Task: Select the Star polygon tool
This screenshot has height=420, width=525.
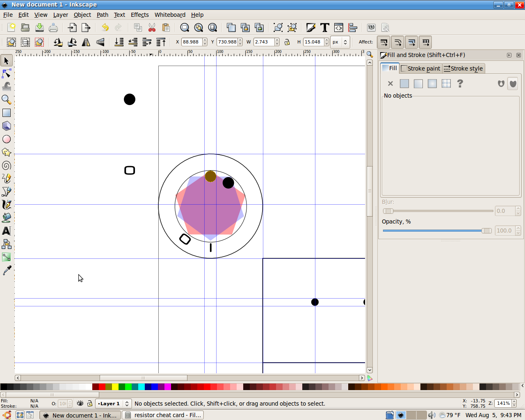Action: (7, 153)
